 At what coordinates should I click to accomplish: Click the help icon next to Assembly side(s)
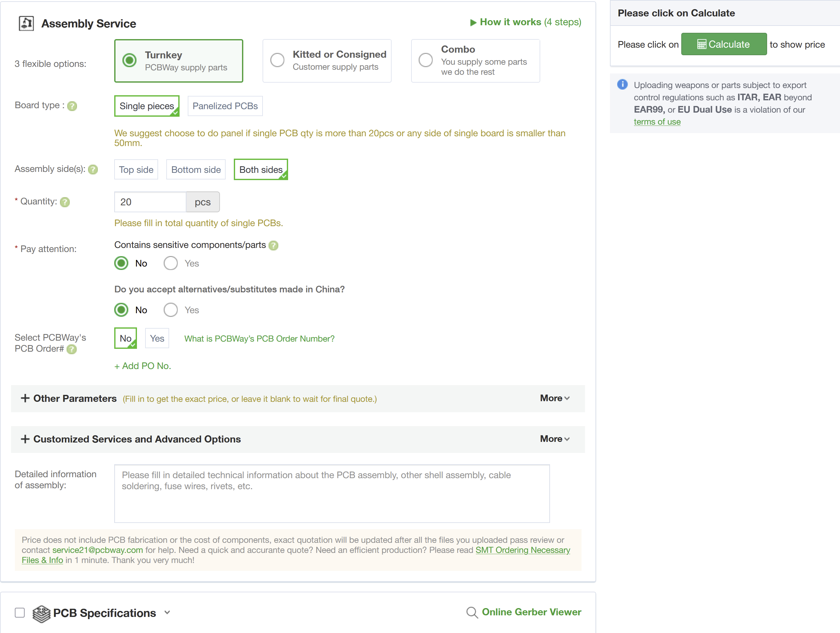click(93, 170)
